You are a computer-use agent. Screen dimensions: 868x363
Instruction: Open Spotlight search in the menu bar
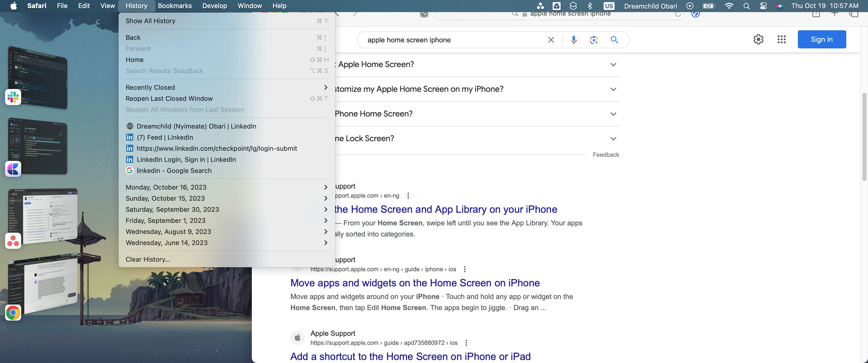pyautogui.click(x=746, y=6)
